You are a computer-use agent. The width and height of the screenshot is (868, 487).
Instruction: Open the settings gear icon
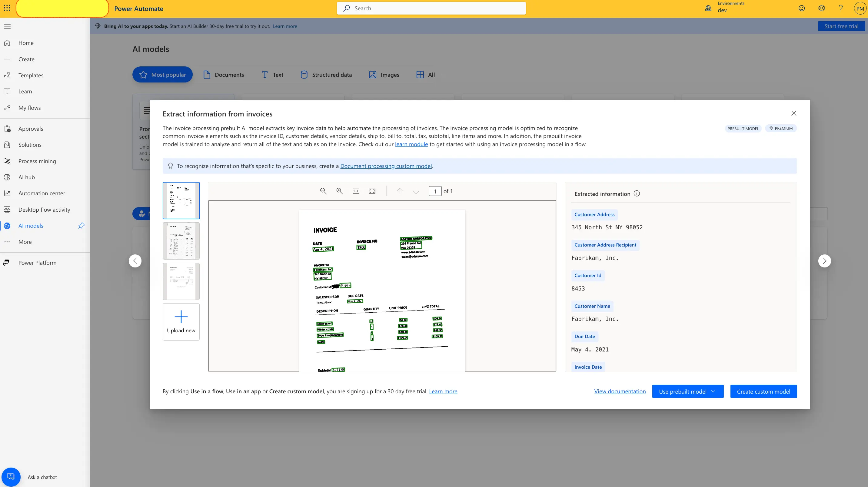click(822, 8)
